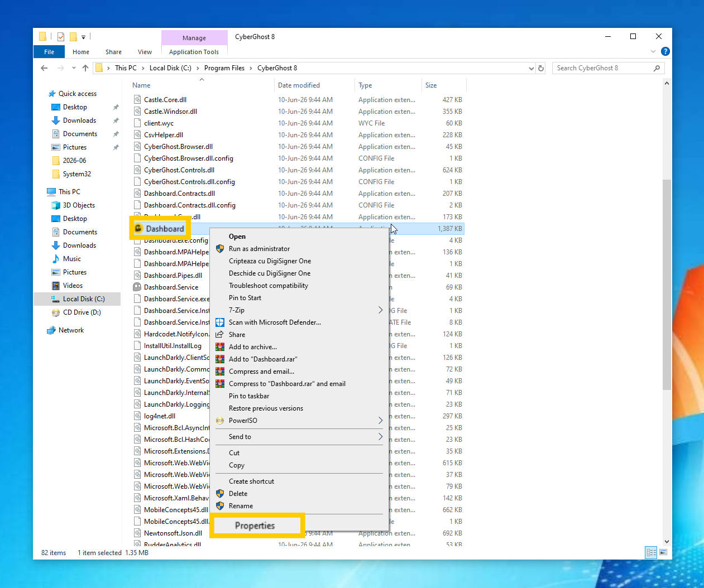This screenshot has width=704, height=588.
Task: Click the Quick access star icon
Action: pyautogui.click(x=52, y=94)
